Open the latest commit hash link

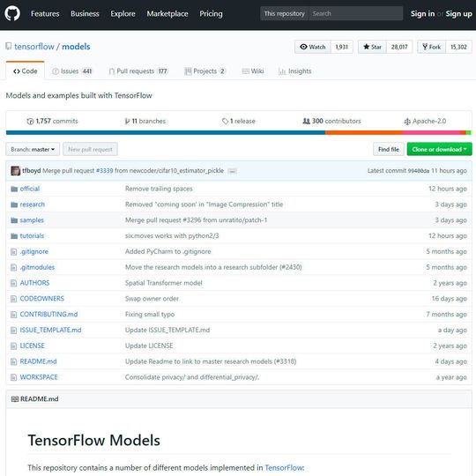click(419, 171)
